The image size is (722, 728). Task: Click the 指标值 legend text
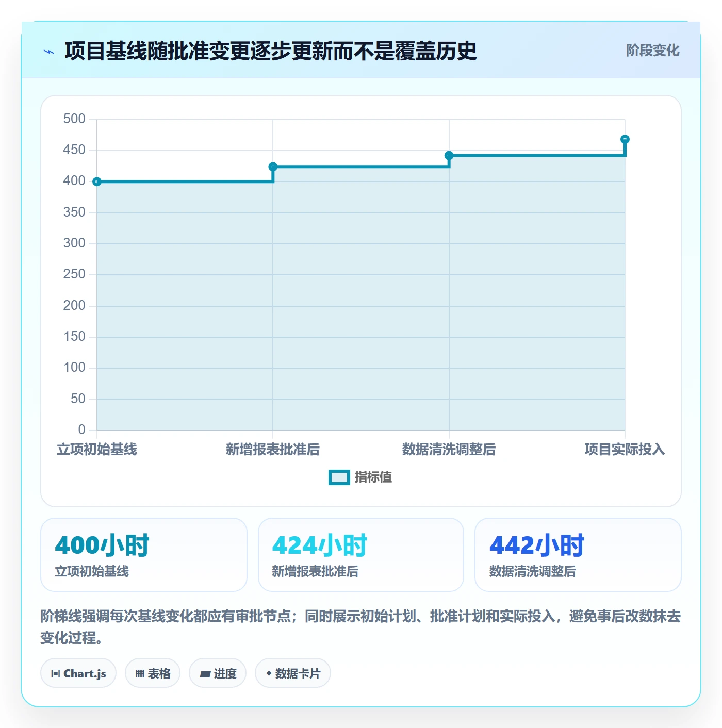point(373,477)
